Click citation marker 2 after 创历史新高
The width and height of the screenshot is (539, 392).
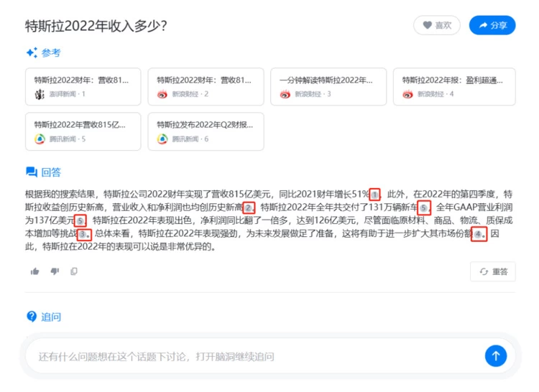249,207
